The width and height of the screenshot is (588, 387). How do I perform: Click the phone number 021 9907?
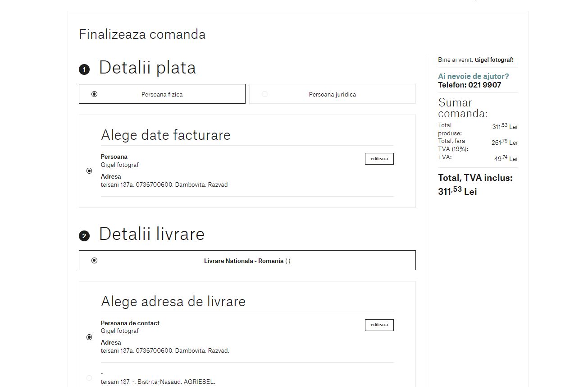coord(484,85)
